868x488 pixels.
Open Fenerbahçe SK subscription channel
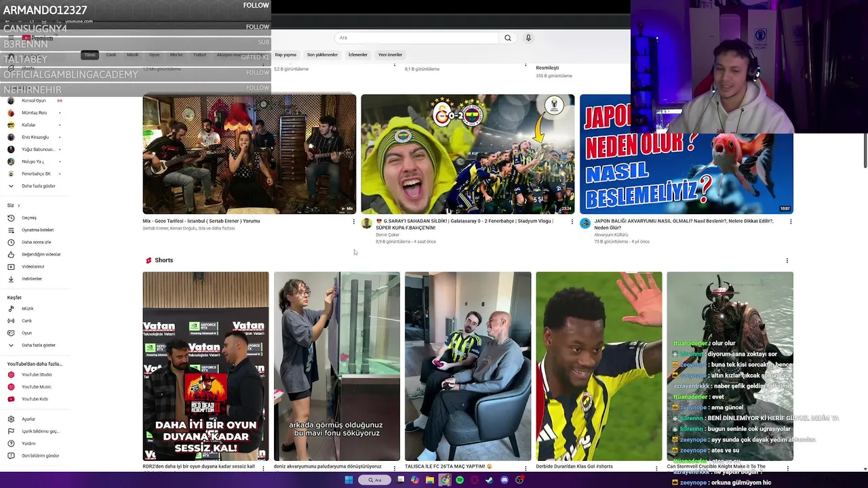tap(34, 174)
